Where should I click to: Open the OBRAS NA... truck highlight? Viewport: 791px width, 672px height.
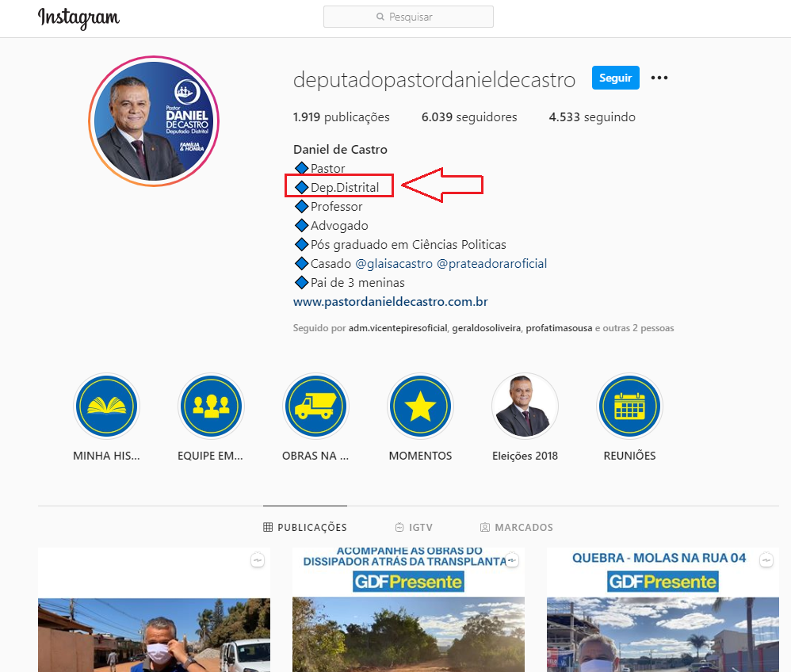click(315, 407)
